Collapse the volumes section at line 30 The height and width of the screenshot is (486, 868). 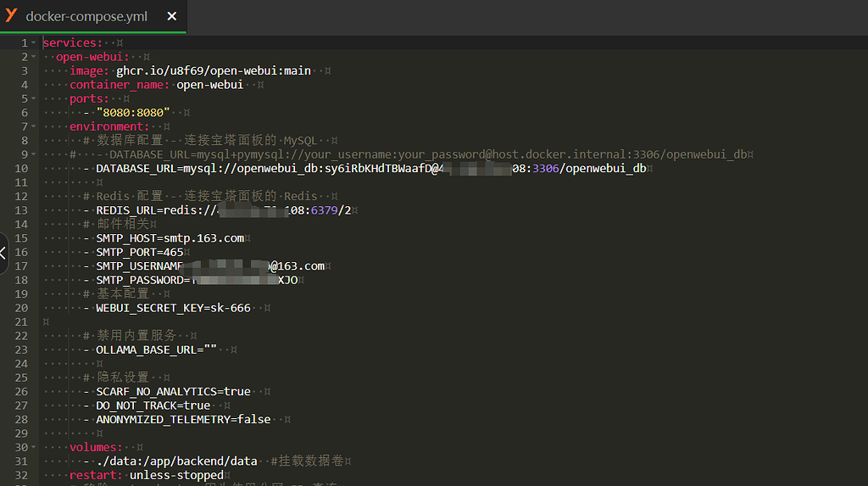coord(33,447)
